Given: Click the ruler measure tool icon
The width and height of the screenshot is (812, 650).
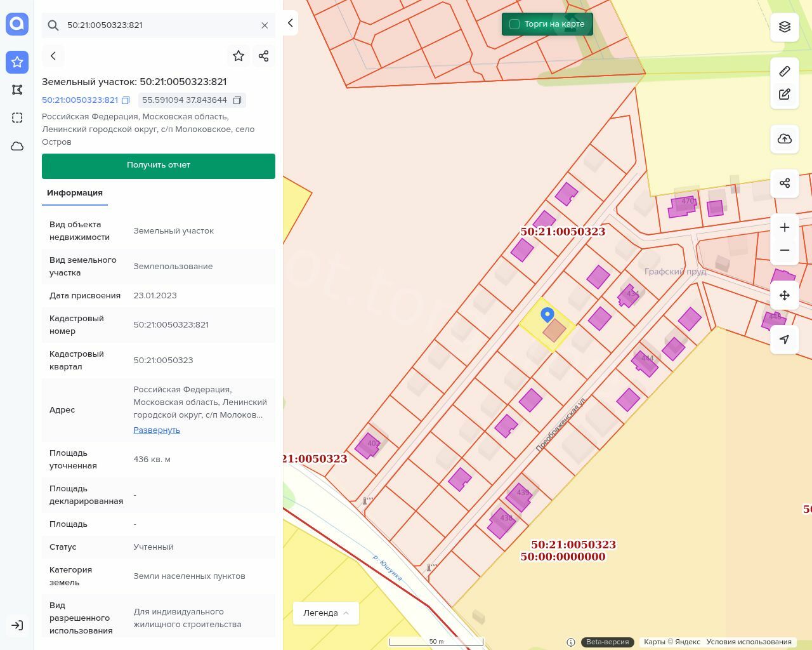Looking at the screenshot, I should (785, 71).
